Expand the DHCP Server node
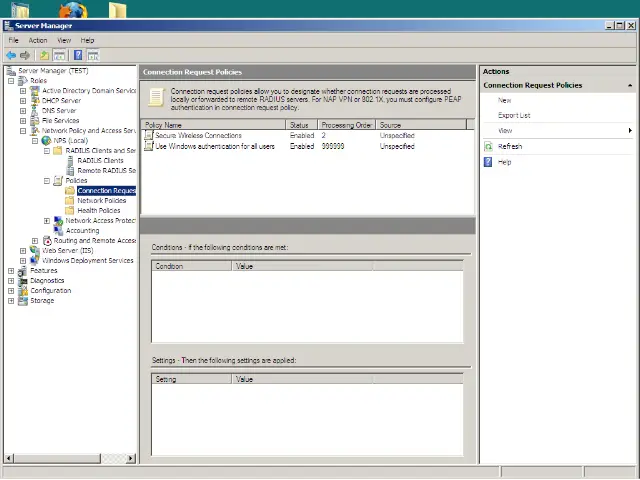Image resolution: width=640 pixels, height=480 pixels. [23, 101]
